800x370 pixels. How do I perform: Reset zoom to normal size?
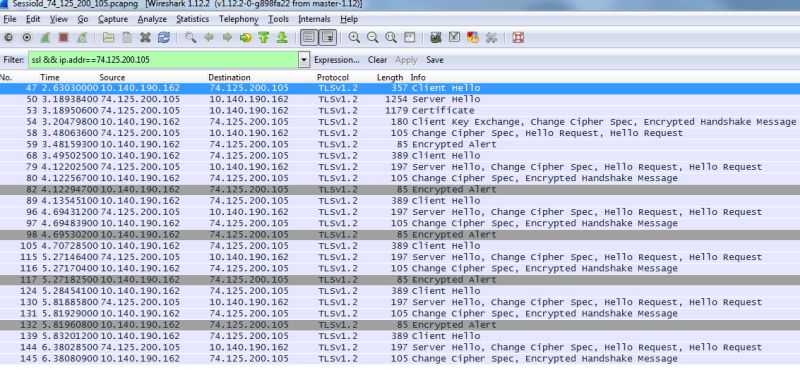click(x=391, y=38)
